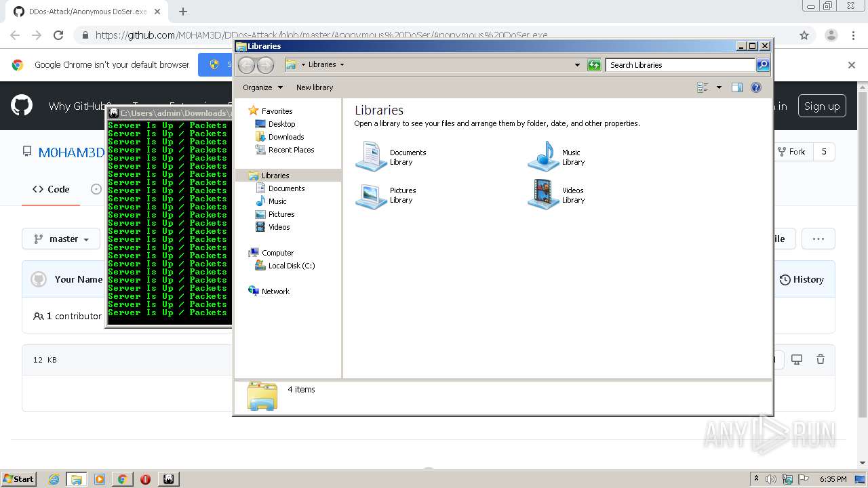Fork the repository on GitHub
The height and width of the screenshot is (488, 868).
(792, 152)
